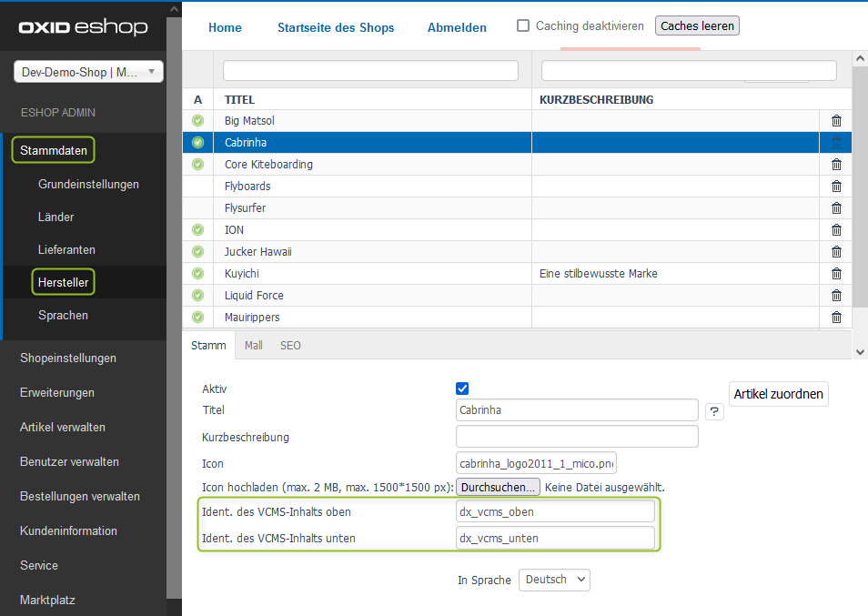The width and height of the screenshot is (868, 616).
Task: Remove Liquid Force with the trash icon
Action: click(x=836, y=296)
